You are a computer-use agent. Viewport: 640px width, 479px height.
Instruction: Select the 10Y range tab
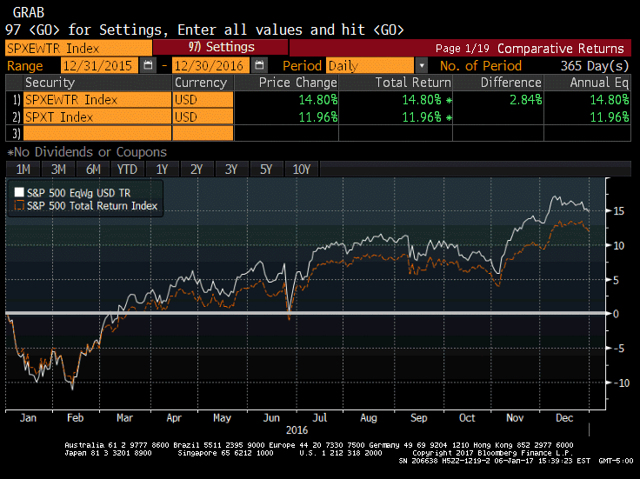[302, 169]
